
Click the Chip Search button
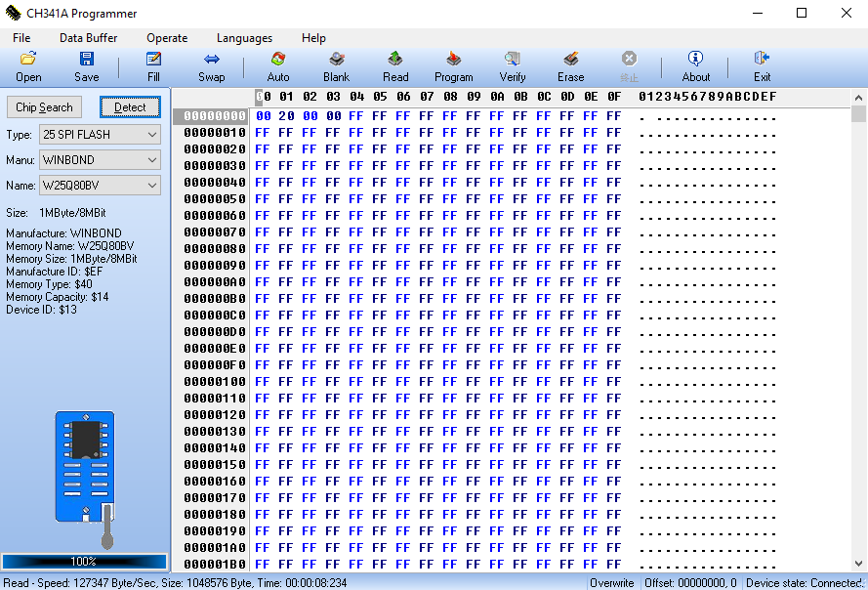coord(44,107)
